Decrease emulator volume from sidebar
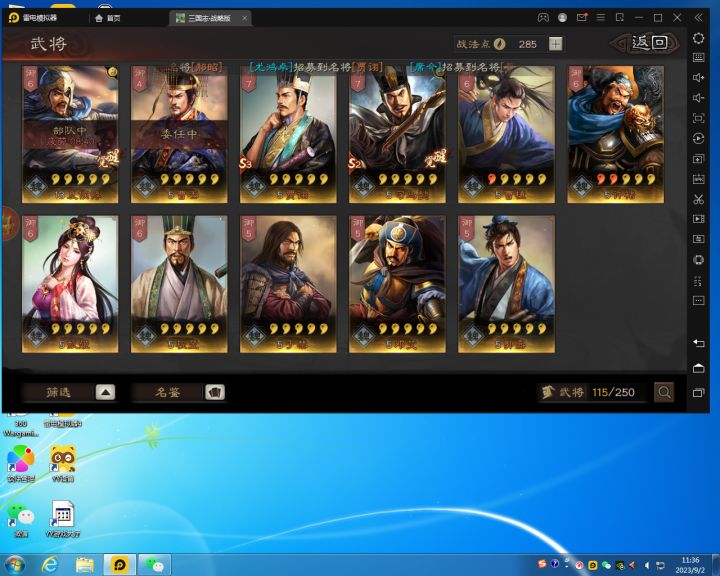Screen dimensions: 720x576 [698, 98]
